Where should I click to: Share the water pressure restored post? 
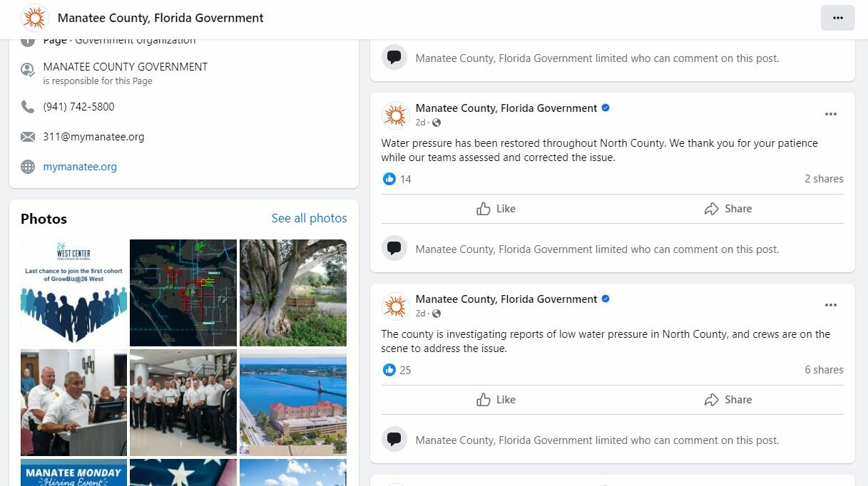coord(728,209)
